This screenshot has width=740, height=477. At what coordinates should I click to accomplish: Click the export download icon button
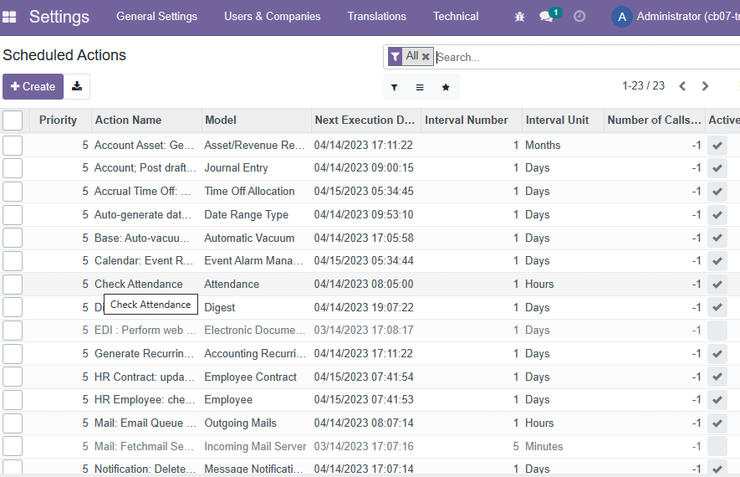click(77, 86)
